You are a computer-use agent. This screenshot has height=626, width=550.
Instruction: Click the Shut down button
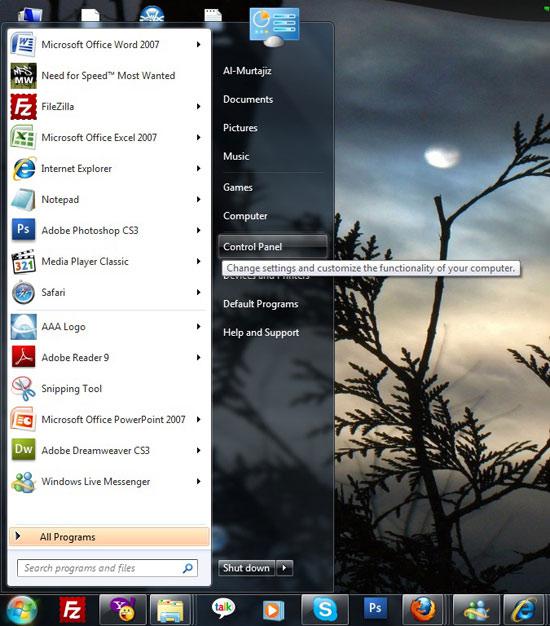tap(246, 568)
